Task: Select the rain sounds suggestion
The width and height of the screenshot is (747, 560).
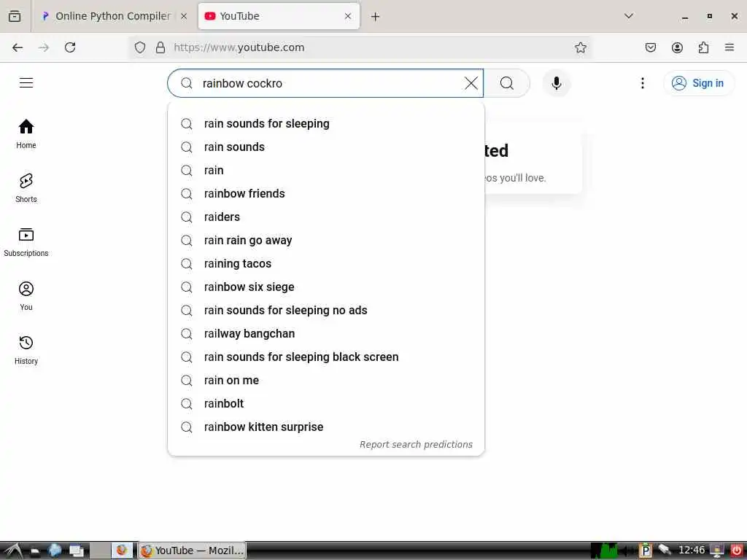Action: 326,147
